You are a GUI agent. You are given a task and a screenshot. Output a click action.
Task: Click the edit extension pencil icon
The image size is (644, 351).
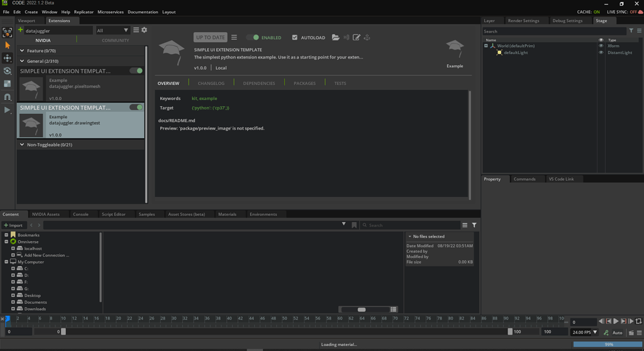point(357,38)
